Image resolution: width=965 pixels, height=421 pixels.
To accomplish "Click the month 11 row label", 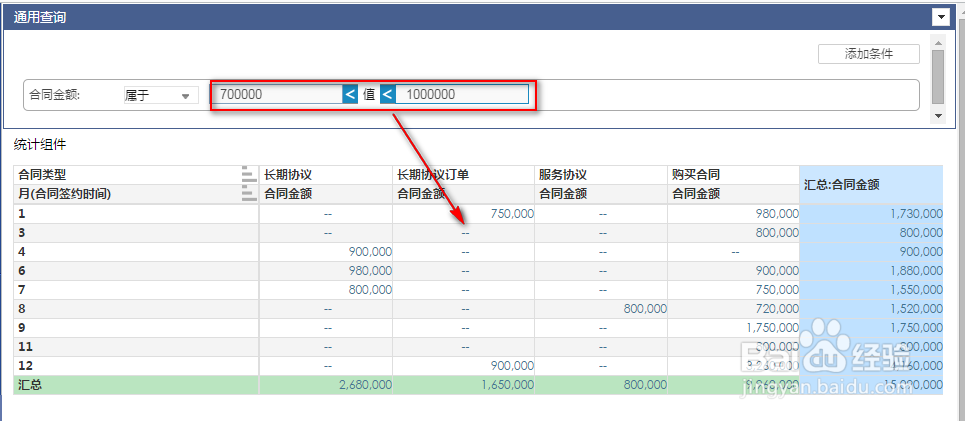I will 136,347.
